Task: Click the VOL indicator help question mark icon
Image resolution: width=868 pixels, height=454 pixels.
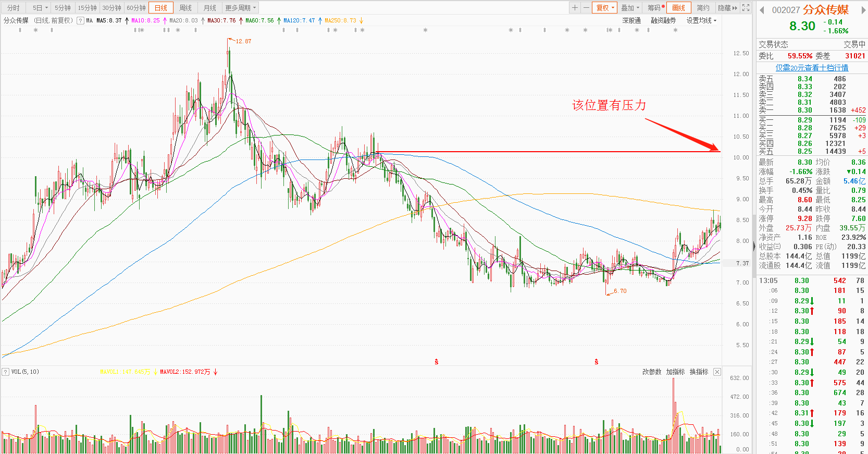Action: 5,372
